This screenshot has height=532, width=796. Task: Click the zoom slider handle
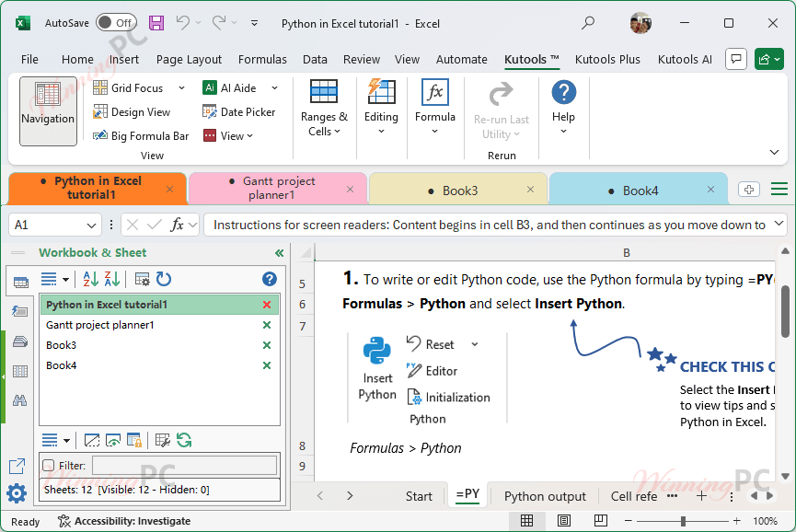coord(684,521)
